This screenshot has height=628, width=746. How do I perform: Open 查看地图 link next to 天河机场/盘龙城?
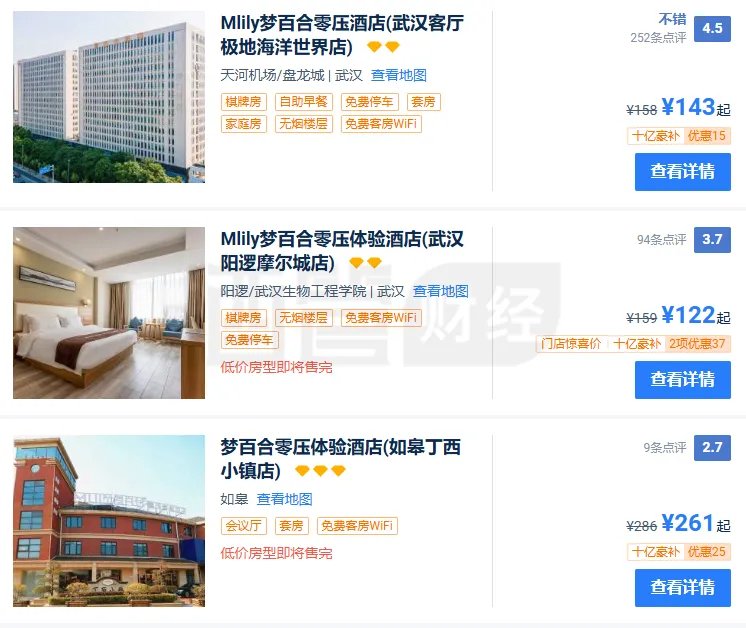399,75
